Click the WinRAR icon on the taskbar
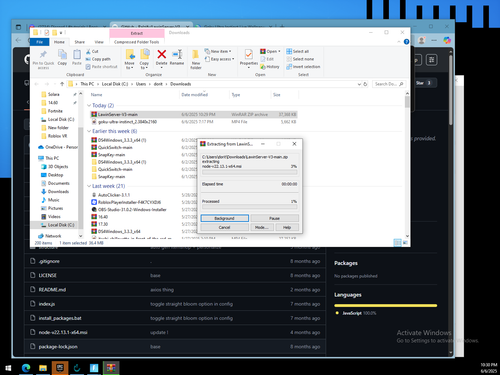500x375 pixels. (x=111, y=368)
